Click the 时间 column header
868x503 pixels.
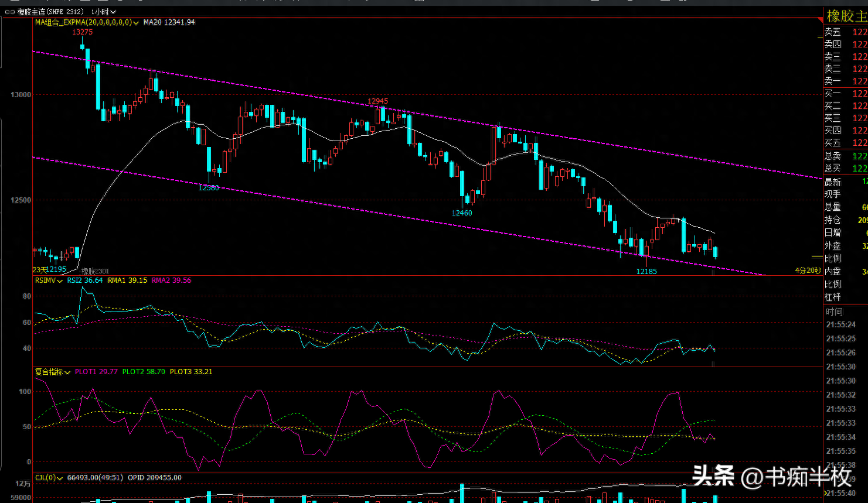835,312
